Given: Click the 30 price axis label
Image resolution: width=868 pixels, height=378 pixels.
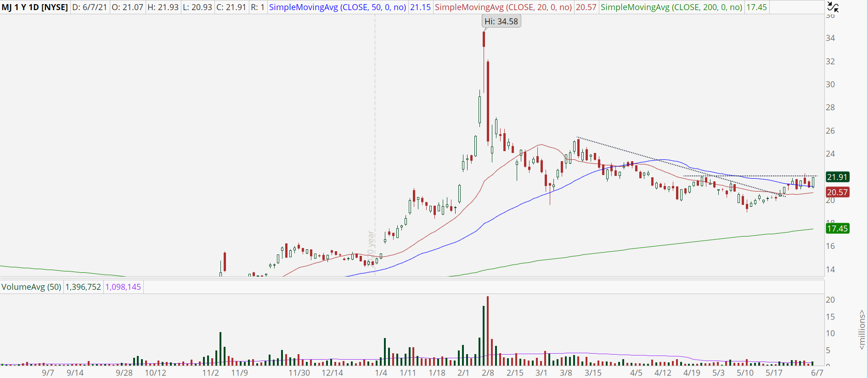Looking at the screenshot, I should (830, 85).
